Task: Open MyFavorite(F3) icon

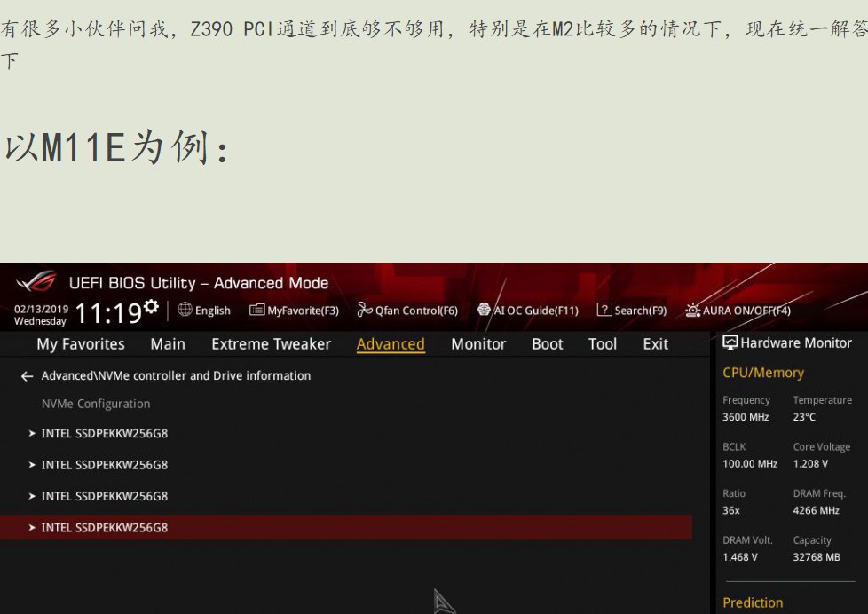Action: (x=256, y=310)
